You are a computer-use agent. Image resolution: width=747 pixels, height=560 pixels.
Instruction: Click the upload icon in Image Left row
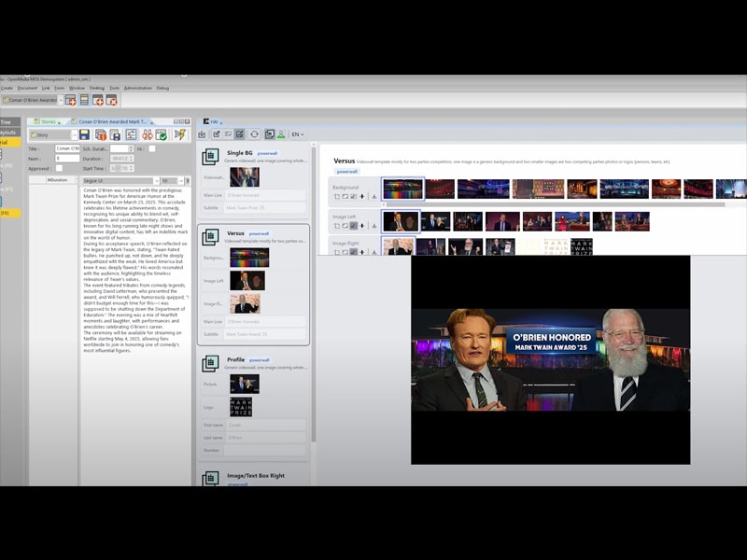(374, 226)
